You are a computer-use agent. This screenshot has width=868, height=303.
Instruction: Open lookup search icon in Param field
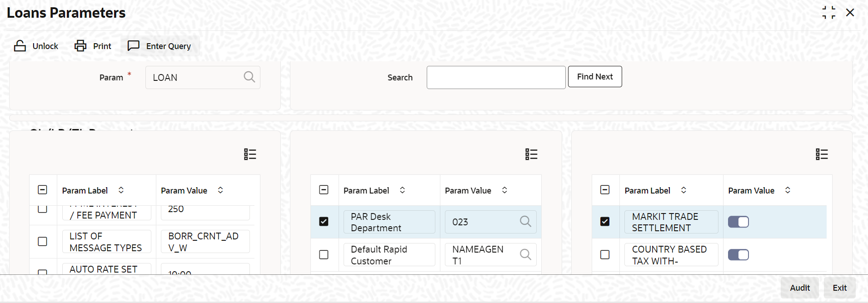[249, 77]
